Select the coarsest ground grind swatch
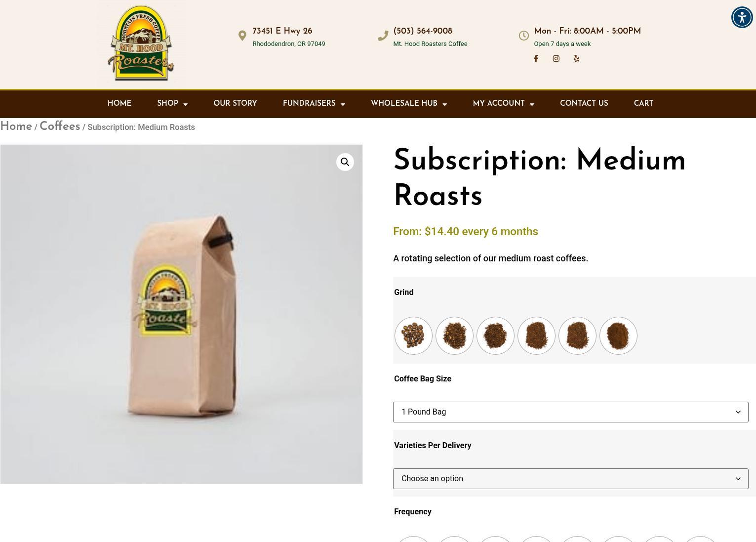 (x=454, y=335)
